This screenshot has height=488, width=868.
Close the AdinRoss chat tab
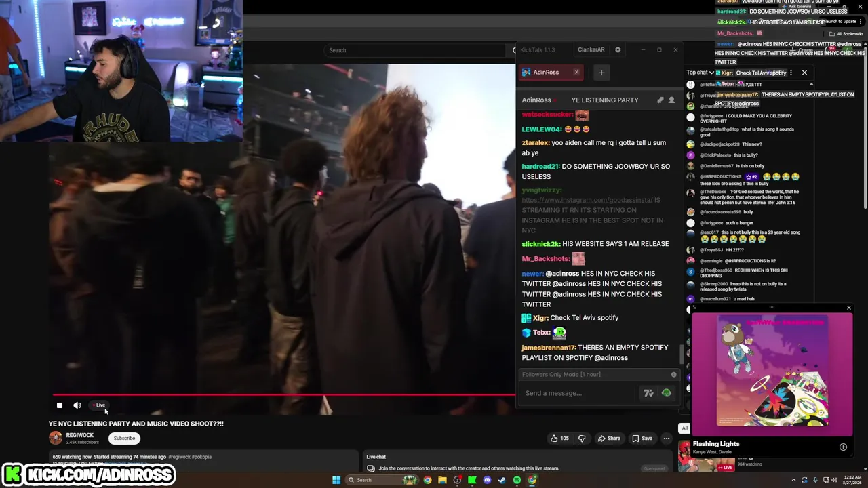pos(577,73)
